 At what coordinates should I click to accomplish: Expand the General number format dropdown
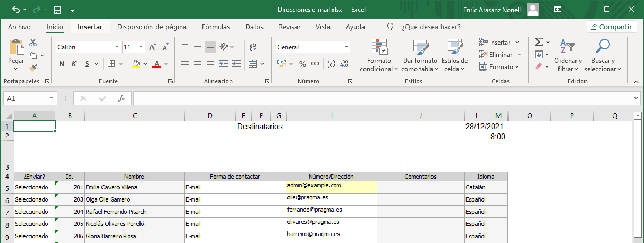346,47
